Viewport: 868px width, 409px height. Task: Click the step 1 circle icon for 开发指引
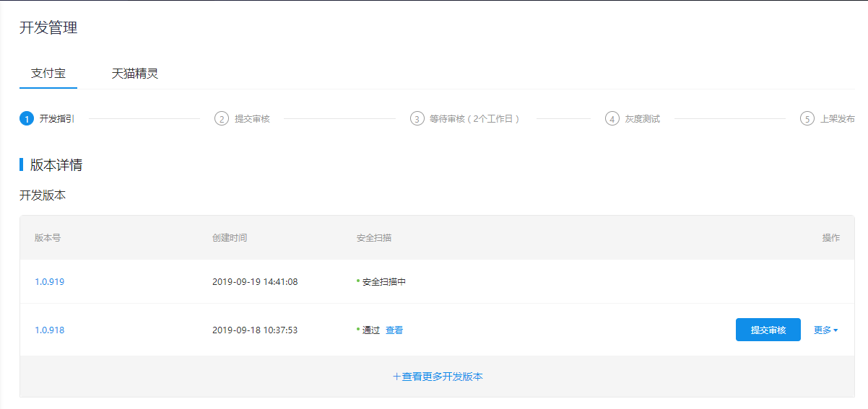(27, 118)
